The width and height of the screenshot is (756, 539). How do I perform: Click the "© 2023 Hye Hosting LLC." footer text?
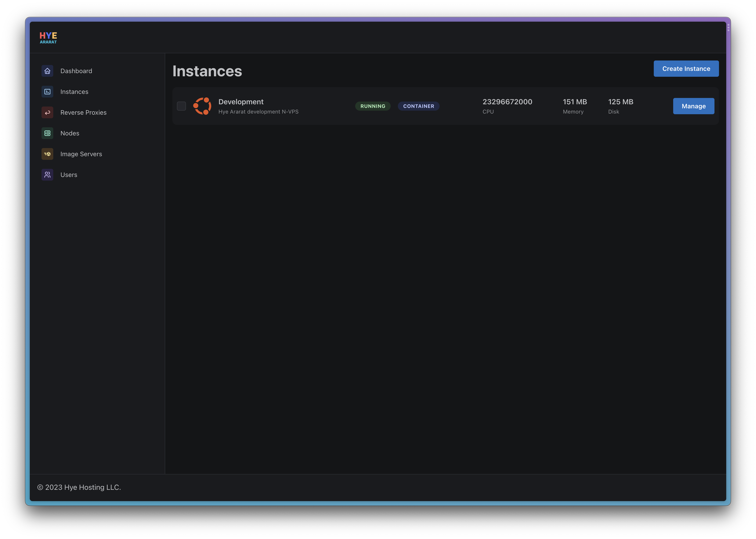coord(79,487)
